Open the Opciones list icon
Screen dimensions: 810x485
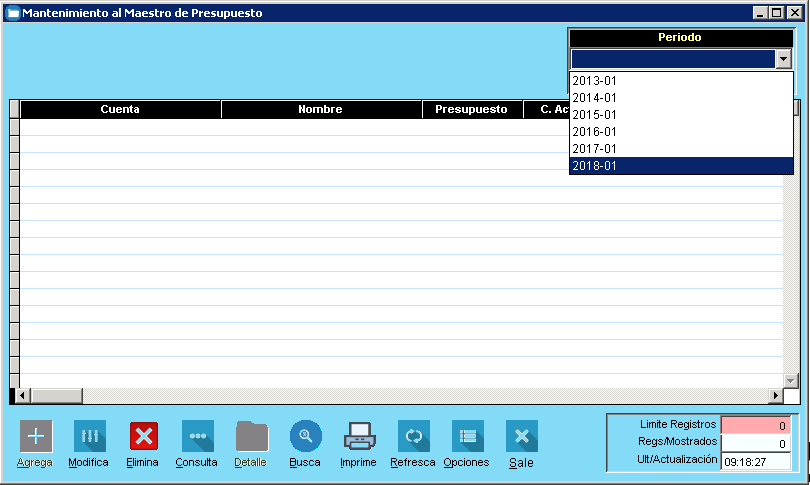467,436
